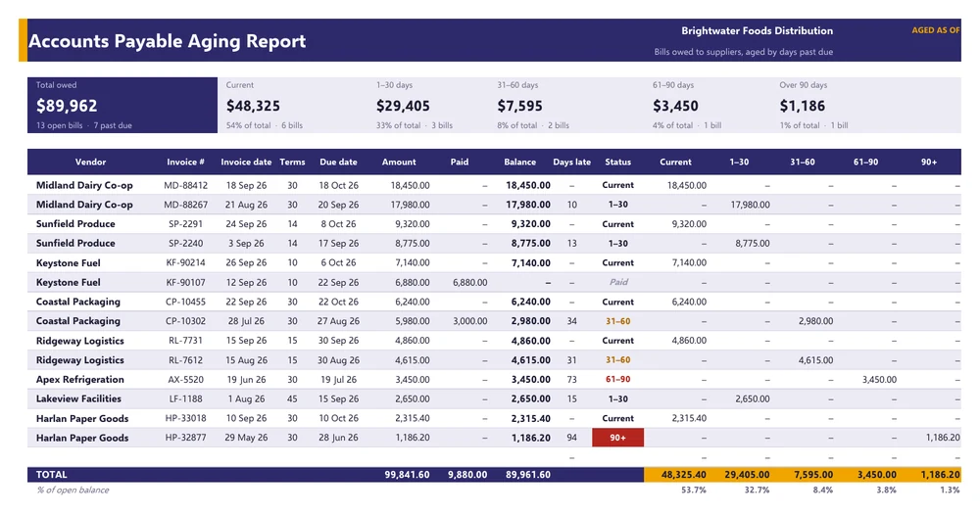Click the Balance column header

pyautogui.click(x=520, y=162)
